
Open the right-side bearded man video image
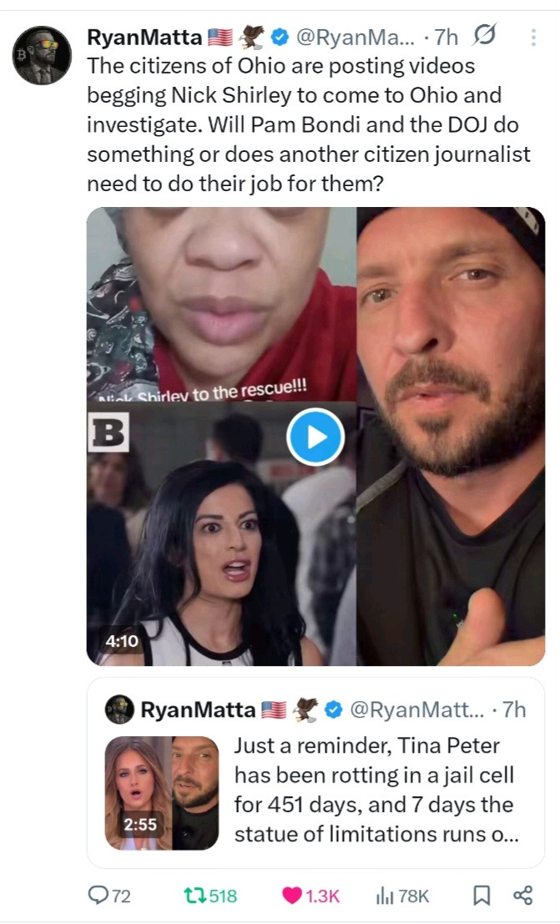coord(451,436)
